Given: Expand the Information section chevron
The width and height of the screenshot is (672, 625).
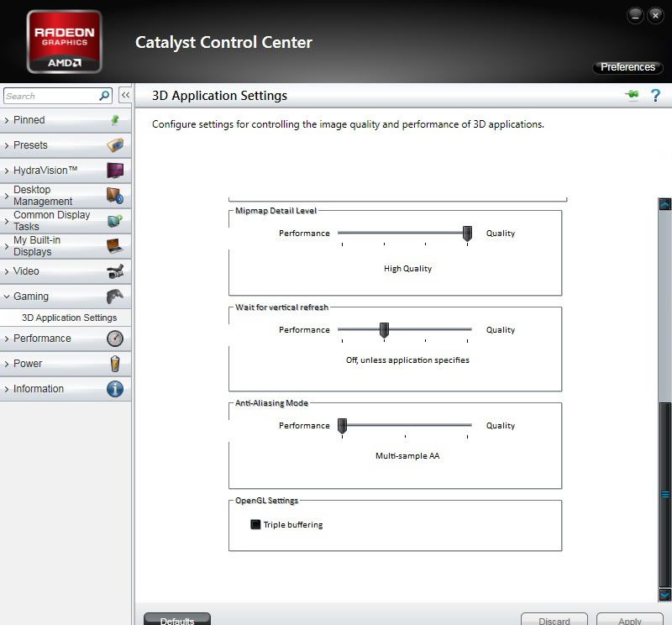Looking at the screenshot, I should pyautogui.click(x=7, y=389).
